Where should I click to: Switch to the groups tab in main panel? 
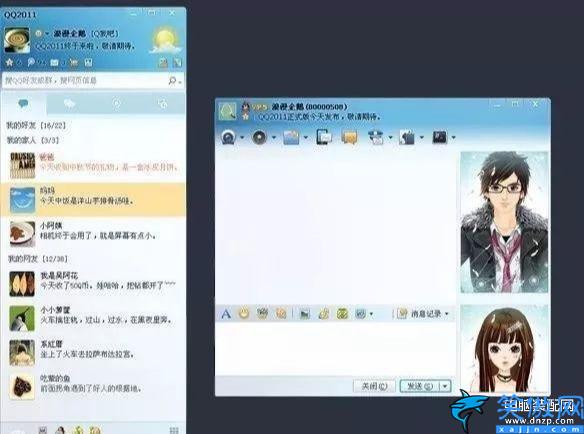[x=70, y=104]
